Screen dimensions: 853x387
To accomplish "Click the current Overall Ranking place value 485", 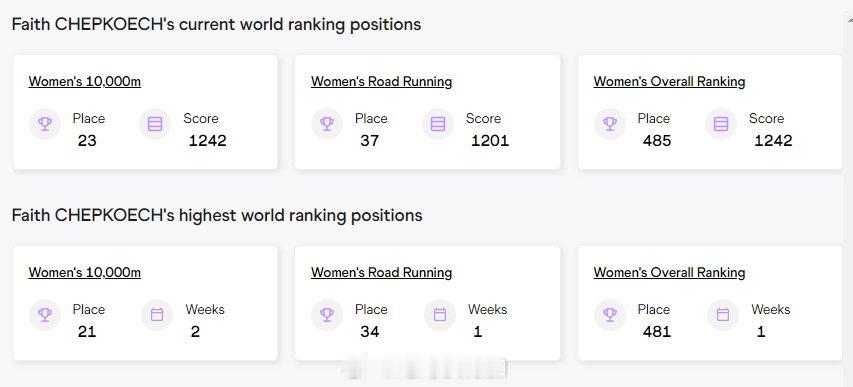I will (657, 141).
